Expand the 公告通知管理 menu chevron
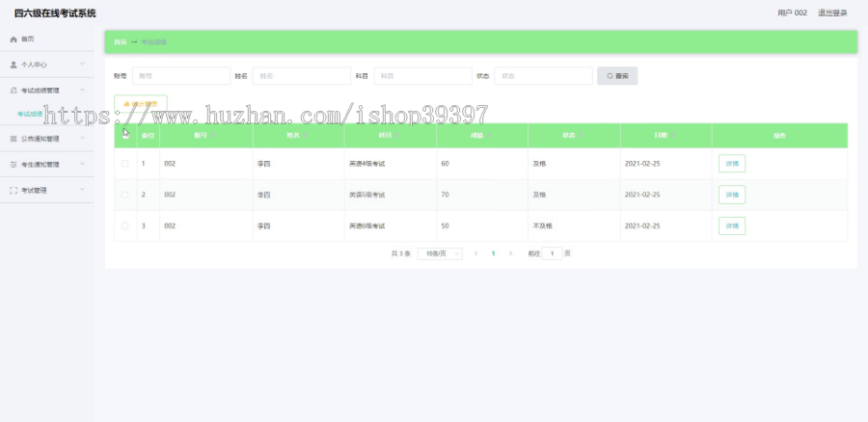 coord(83,139)
